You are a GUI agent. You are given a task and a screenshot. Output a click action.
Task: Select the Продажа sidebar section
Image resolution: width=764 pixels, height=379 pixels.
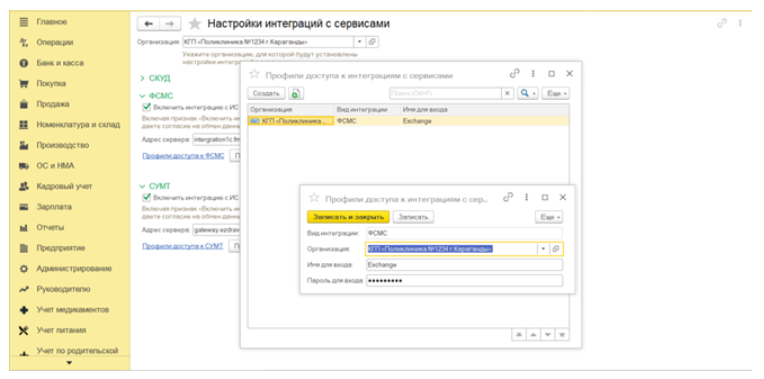pos(52,104)
